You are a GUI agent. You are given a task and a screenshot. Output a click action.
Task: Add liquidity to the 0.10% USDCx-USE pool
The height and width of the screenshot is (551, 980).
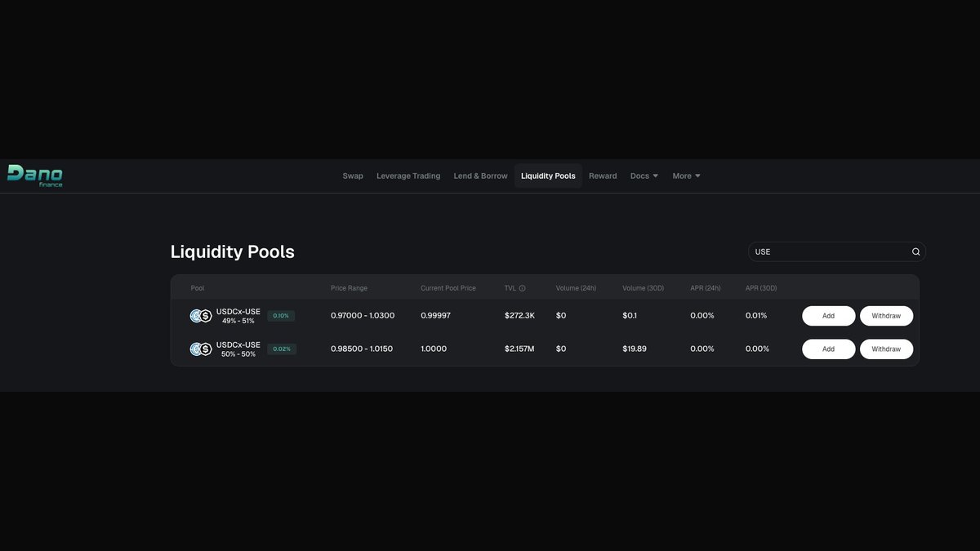(828, 316)
